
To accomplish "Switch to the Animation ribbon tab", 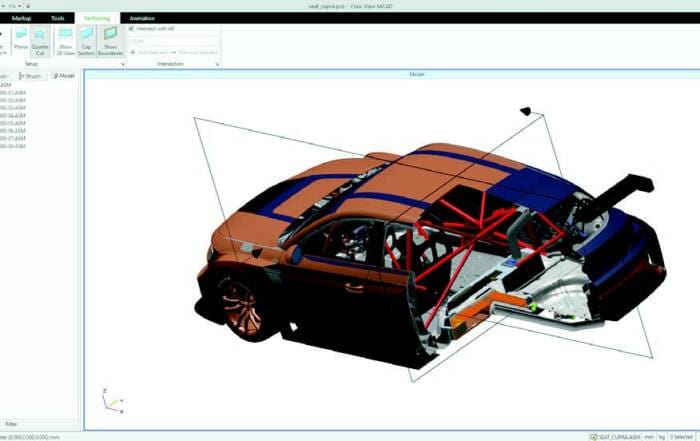I will click(x=142, y=18).
